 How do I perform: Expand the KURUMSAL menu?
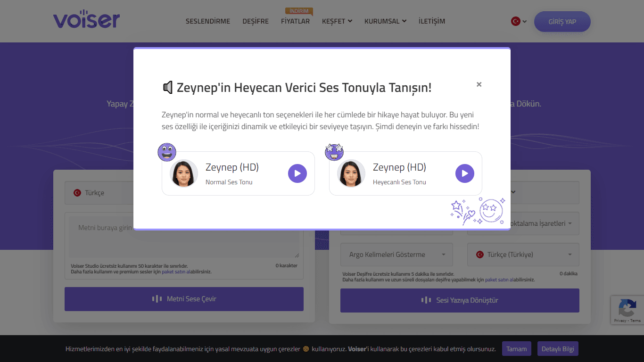click(385, 21)
